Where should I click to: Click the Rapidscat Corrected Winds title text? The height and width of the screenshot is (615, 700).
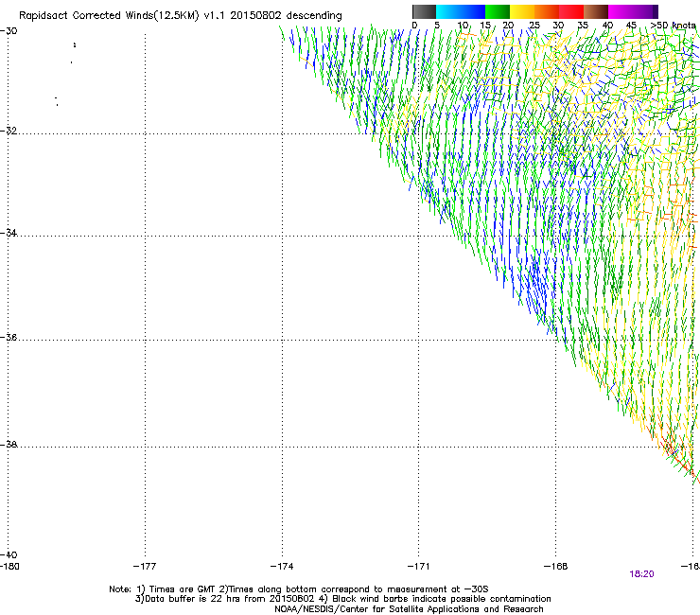181,16
